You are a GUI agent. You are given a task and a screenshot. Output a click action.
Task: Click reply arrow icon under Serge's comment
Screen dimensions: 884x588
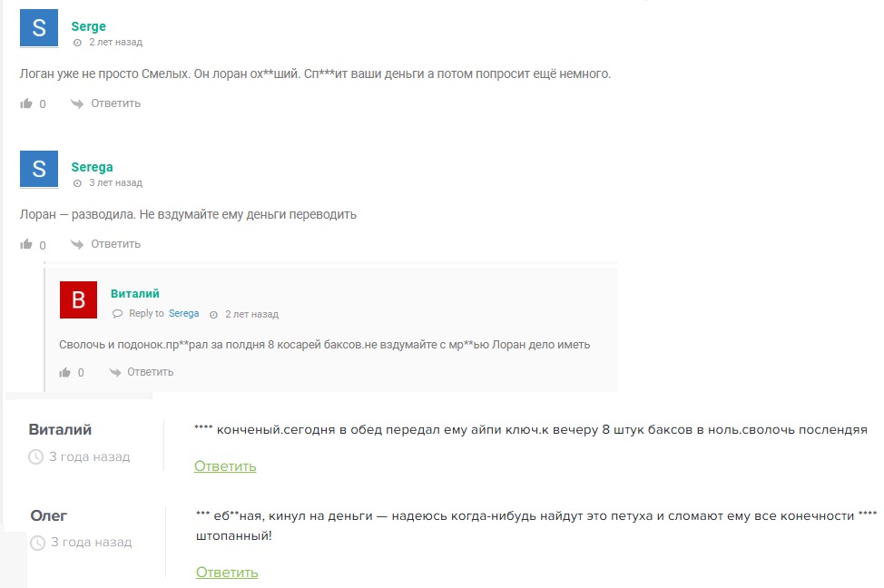pos(76,103)
